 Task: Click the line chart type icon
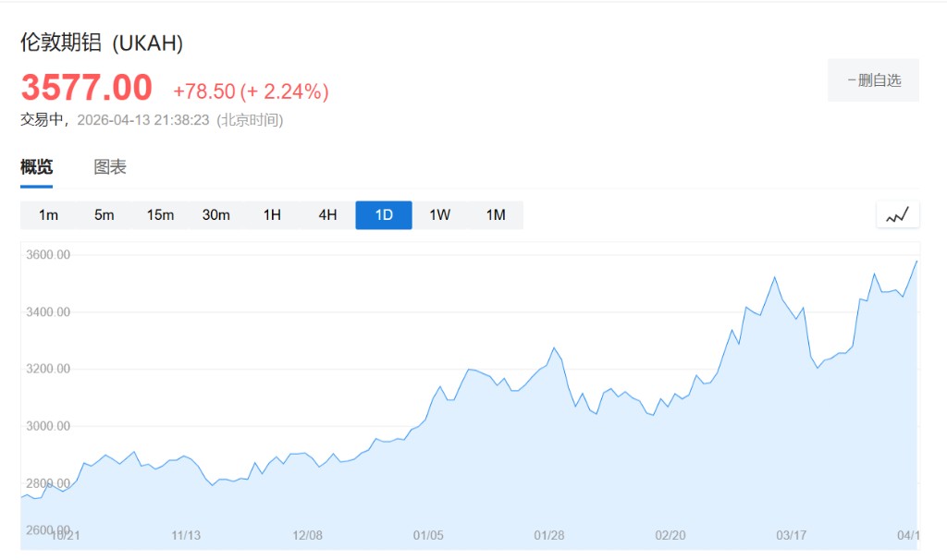[898, 215]
